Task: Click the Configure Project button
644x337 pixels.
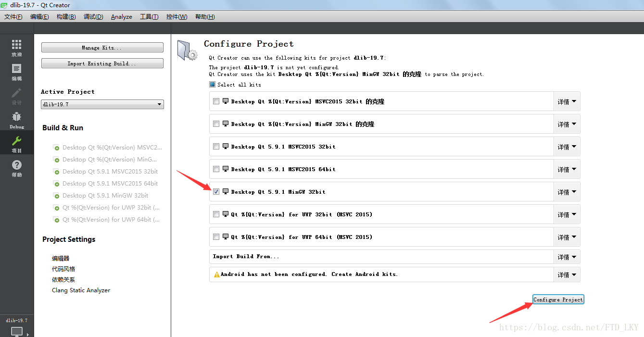Action: (x=558, y=300)
